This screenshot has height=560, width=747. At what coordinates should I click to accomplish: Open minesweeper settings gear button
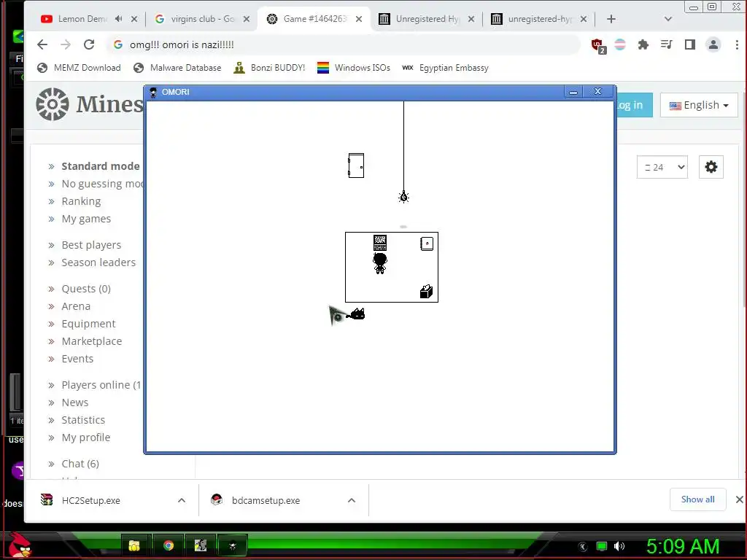tap(711, 167)
